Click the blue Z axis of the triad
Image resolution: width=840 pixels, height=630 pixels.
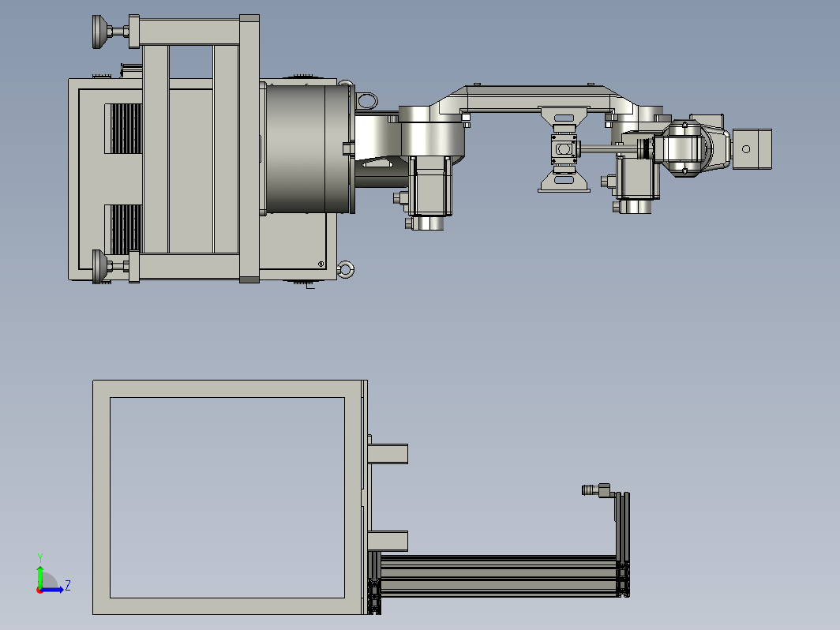[52, 590]
